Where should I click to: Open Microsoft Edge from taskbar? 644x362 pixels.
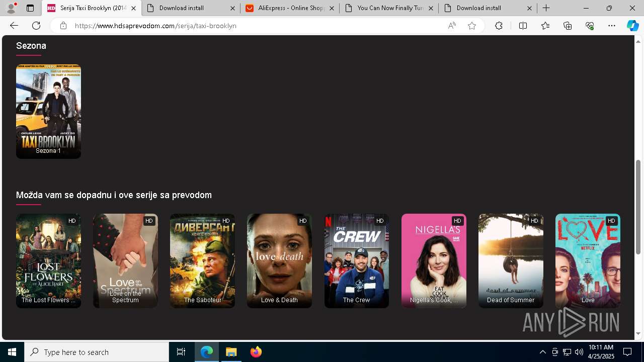coord(207,352)
